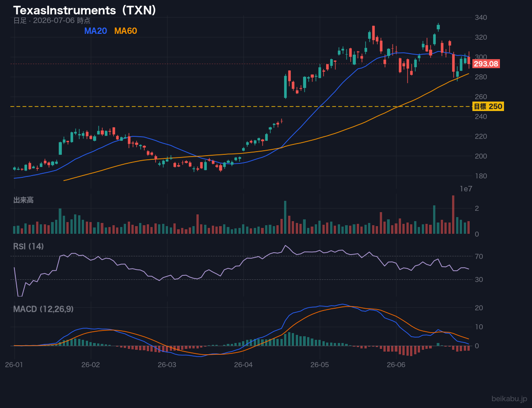Click the RSI (14) panel label
The image size is (532, 408).
pos(28,246)
